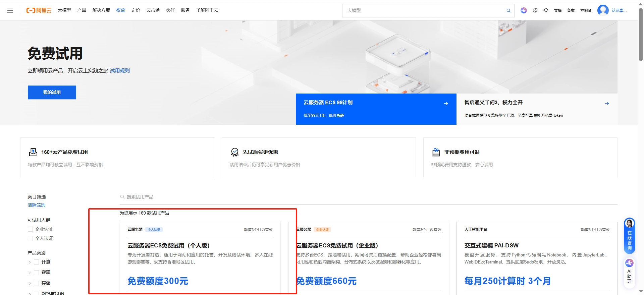Image resolution: width=644 pixels, height=295 pixels.
Task: Expand the 计算 category
Action: pos(30,262)
